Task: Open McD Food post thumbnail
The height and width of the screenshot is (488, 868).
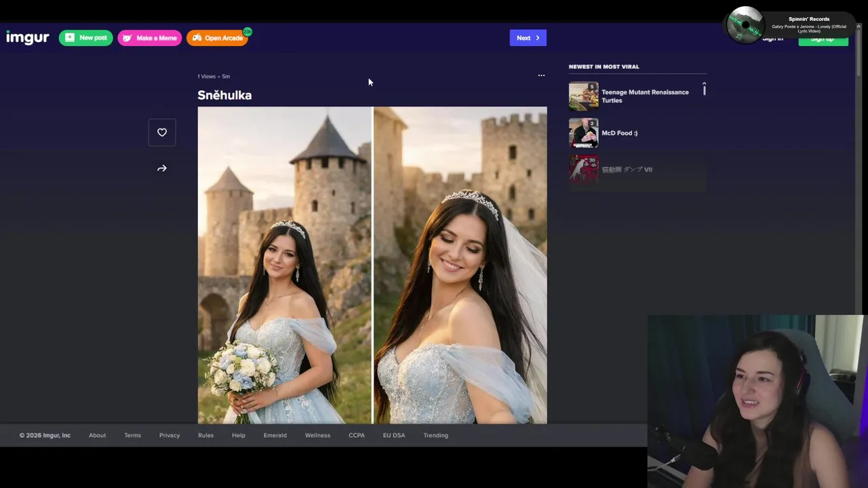Action: [x=583, y=133]
